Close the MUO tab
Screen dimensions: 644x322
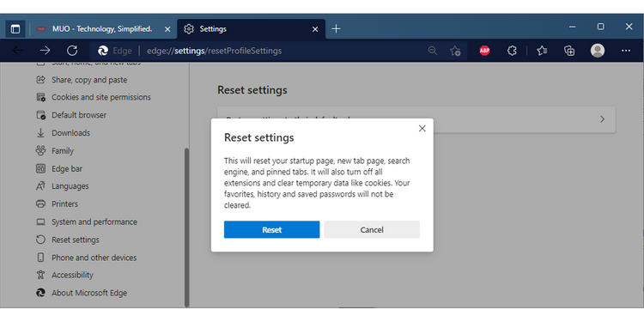(x=167, y=29)
